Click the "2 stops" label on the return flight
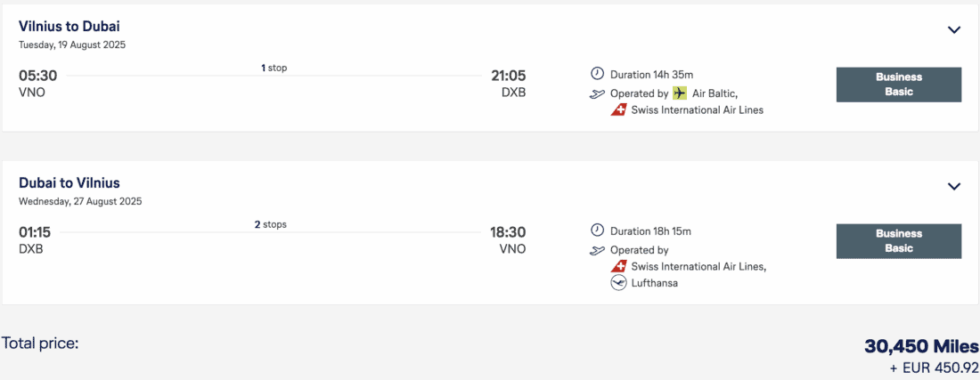This screenshot has height=380, width=980. (270, 224)
